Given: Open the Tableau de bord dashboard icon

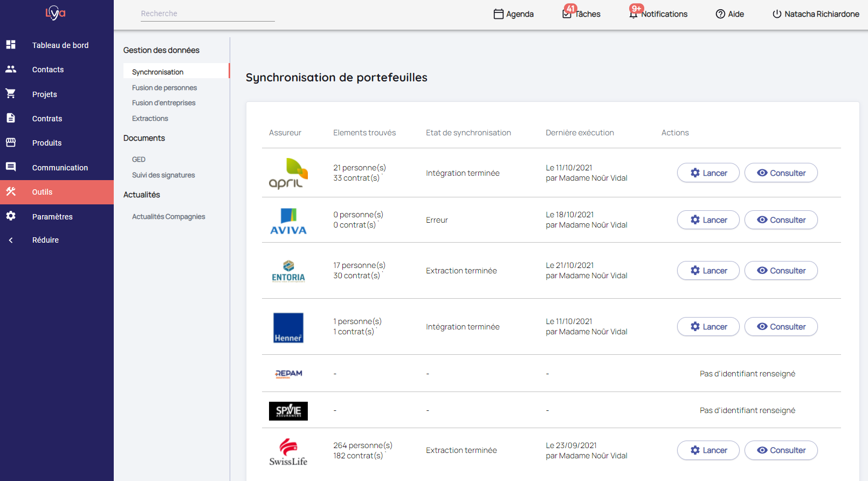Looking at the screenshot, I should (x=11, y=45).
